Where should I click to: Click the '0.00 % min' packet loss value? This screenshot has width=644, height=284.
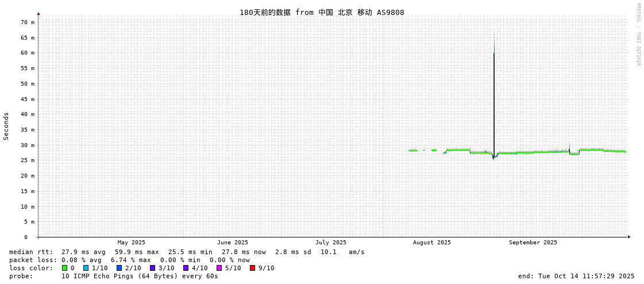[x=180, y=260]
